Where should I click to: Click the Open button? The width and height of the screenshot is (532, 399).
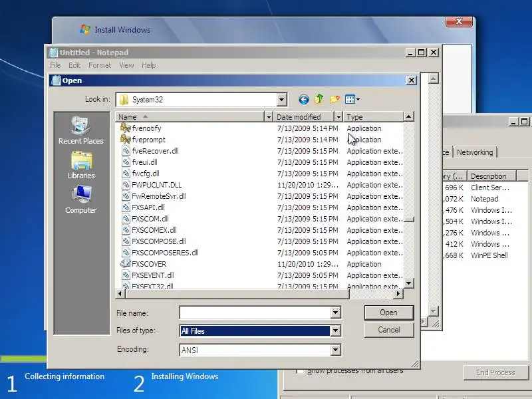pos(389,313)
